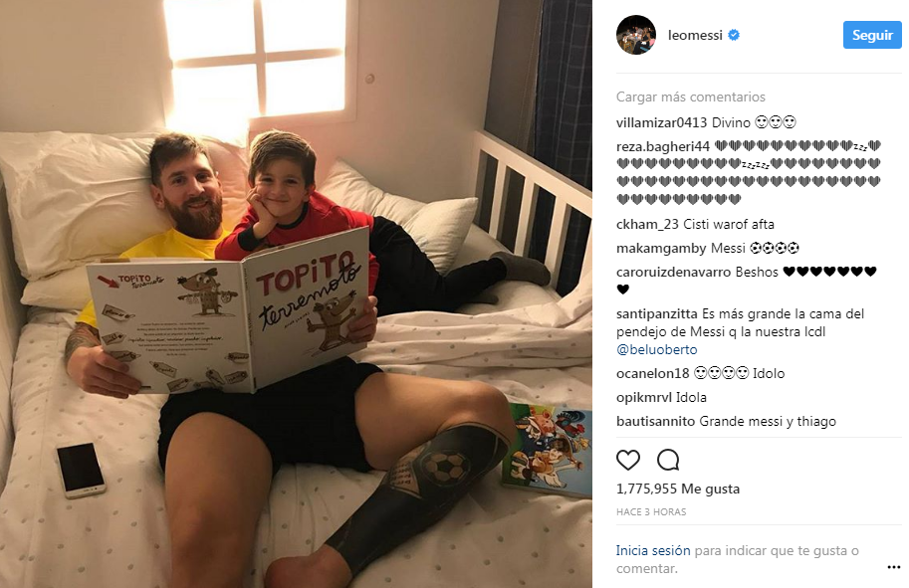
Task: Open the leomessi username link
Action: click(695, 35)
